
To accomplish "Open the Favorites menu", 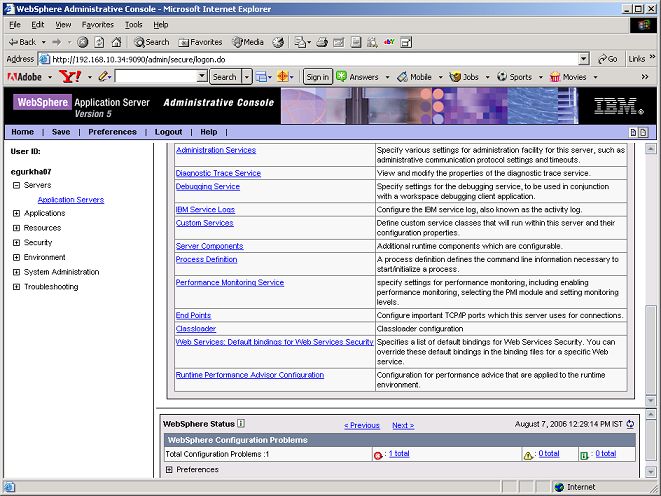I will pos(98,25).
